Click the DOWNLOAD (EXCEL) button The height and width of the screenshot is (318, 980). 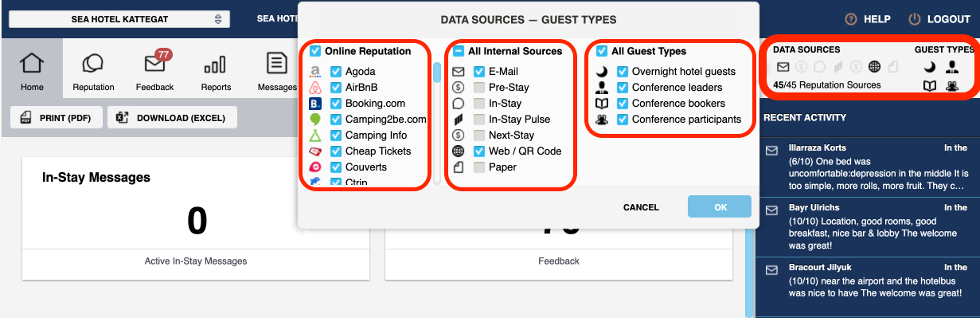coord(173,118)
